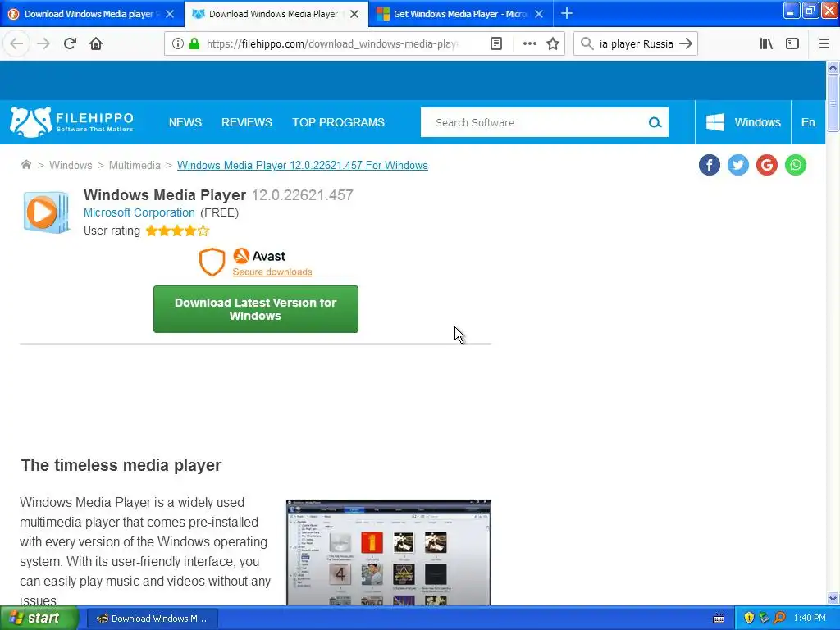
Task: Click the green padlock security icon
Action: click(x=194, y=43)
